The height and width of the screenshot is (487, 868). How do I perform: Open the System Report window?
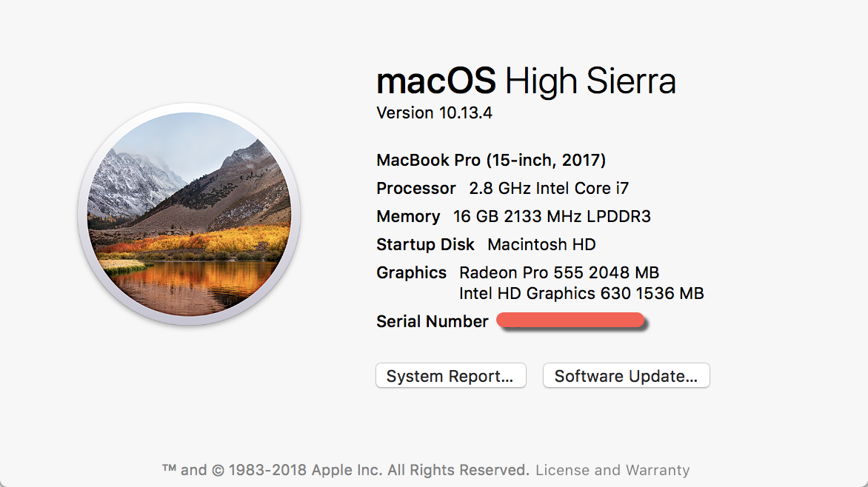(x=450, y=376)
